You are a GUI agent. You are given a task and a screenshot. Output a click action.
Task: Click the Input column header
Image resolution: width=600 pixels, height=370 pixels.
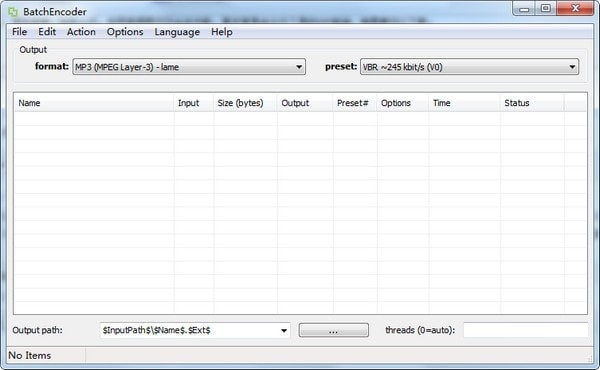pos(194,103)
